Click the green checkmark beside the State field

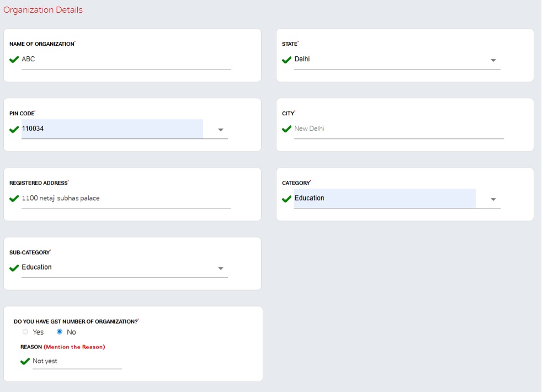tap(286, 60)
